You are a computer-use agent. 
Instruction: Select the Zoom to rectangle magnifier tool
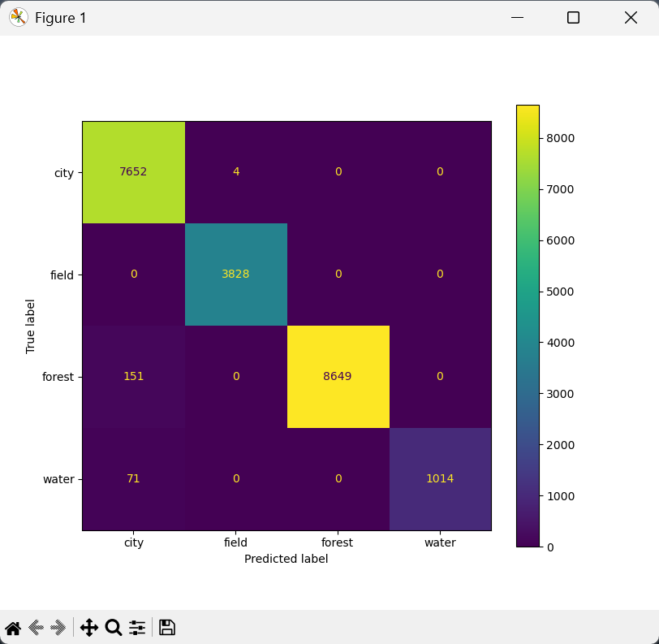(x=114, y=627)
